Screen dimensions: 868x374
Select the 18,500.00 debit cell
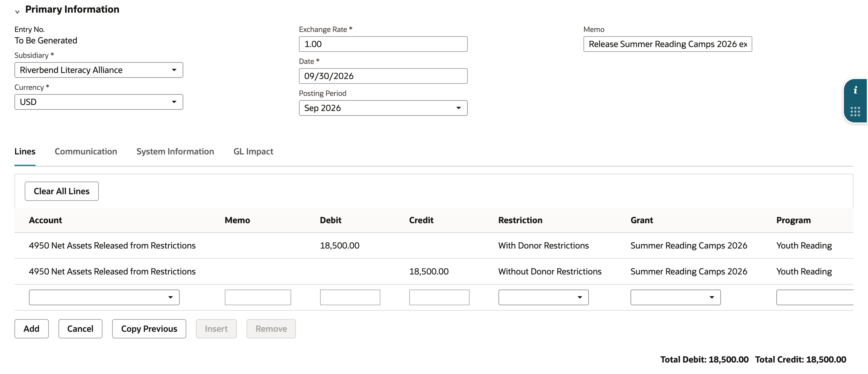pos(340,246)
